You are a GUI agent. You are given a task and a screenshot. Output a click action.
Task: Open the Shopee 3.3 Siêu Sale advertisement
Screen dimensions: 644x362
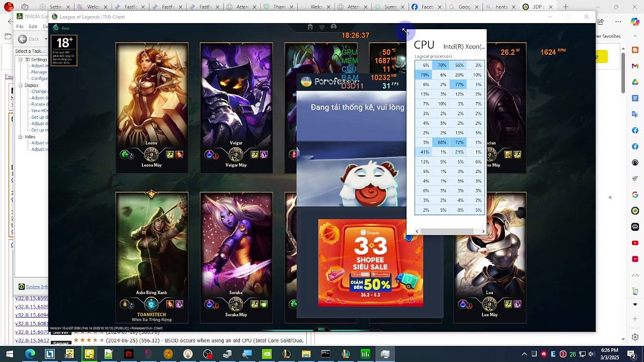pos(371,262)
